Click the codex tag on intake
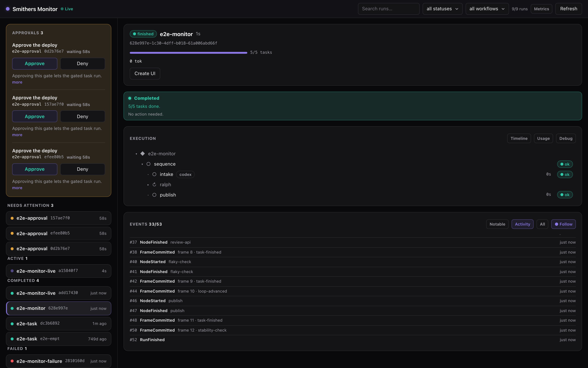This screenshot has height=368, width=588. tap(185, 174)
